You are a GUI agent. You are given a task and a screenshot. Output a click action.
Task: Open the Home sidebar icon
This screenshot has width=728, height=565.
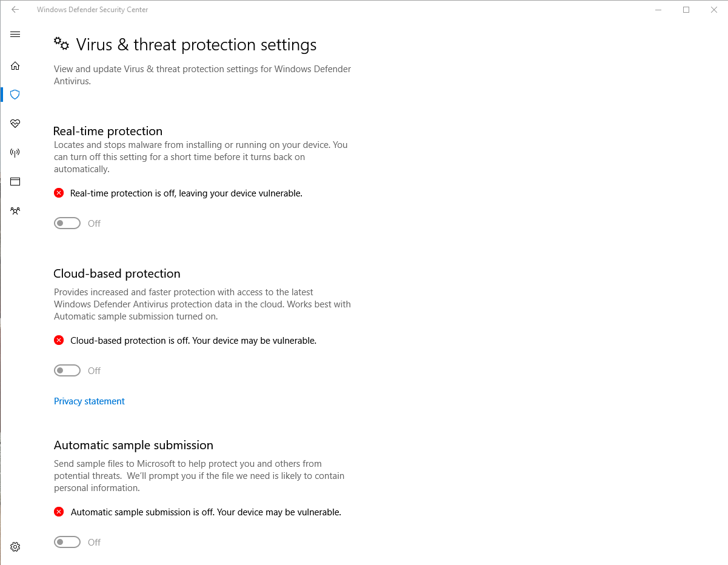[15, 66]
